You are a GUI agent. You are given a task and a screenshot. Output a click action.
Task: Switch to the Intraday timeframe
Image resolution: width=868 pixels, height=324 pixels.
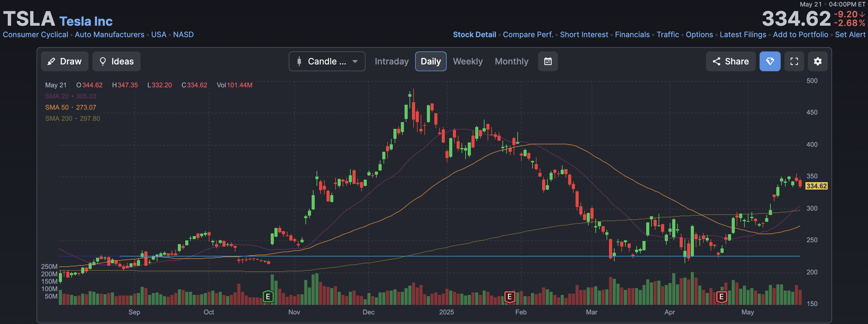coord(392,61)
